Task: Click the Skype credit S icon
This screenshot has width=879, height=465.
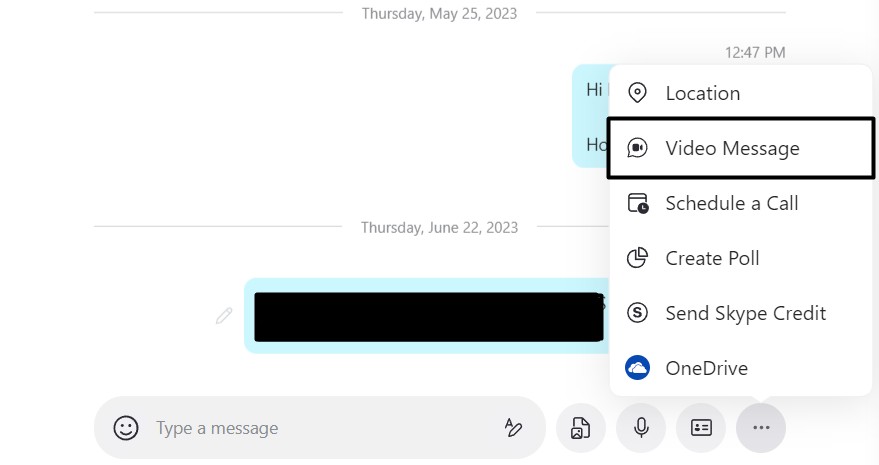Action: 637,313
